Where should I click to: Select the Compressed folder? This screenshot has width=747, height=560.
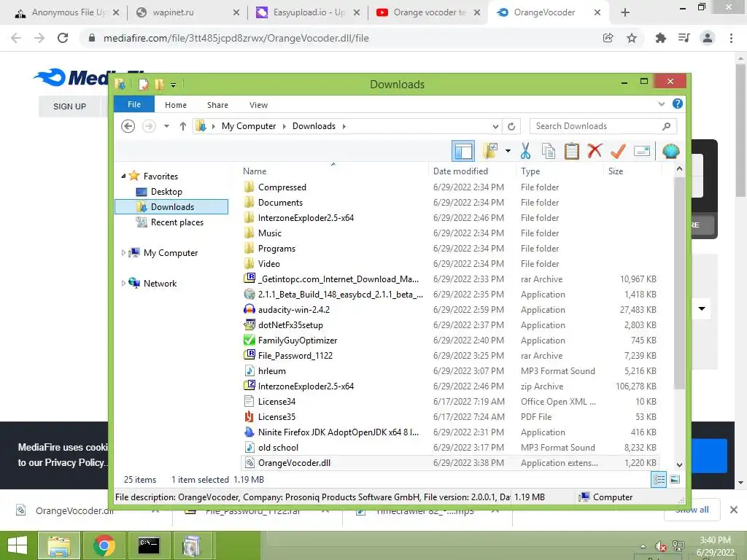[x=282, y=187]
